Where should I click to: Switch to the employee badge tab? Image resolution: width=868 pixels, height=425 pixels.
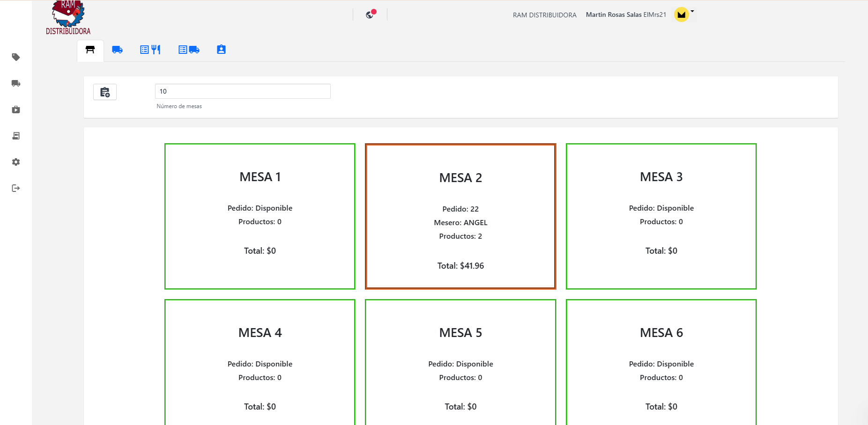click(221, 50)
